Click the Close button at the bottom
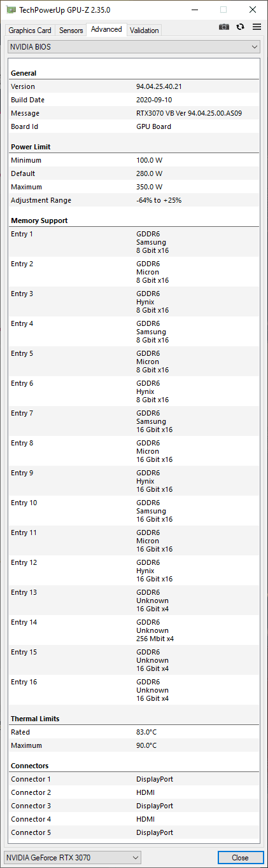 point(240,857)
